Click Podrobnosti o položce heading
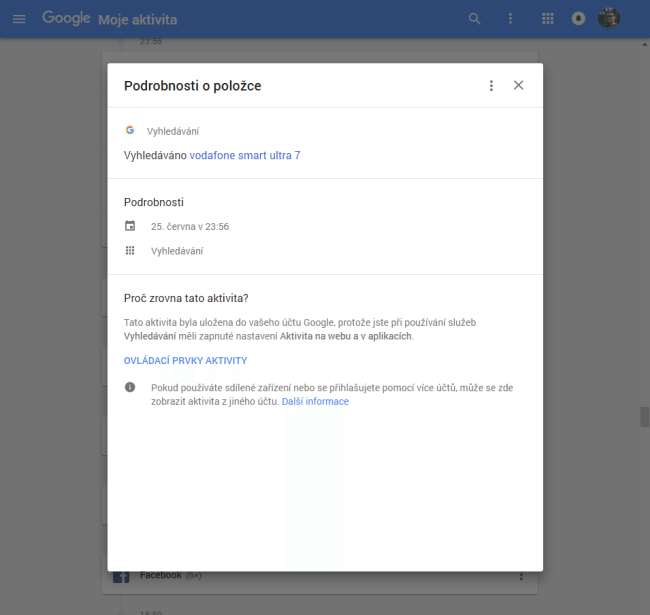The height and width of the screenshot is (615, 650). (x=193, y=86)
